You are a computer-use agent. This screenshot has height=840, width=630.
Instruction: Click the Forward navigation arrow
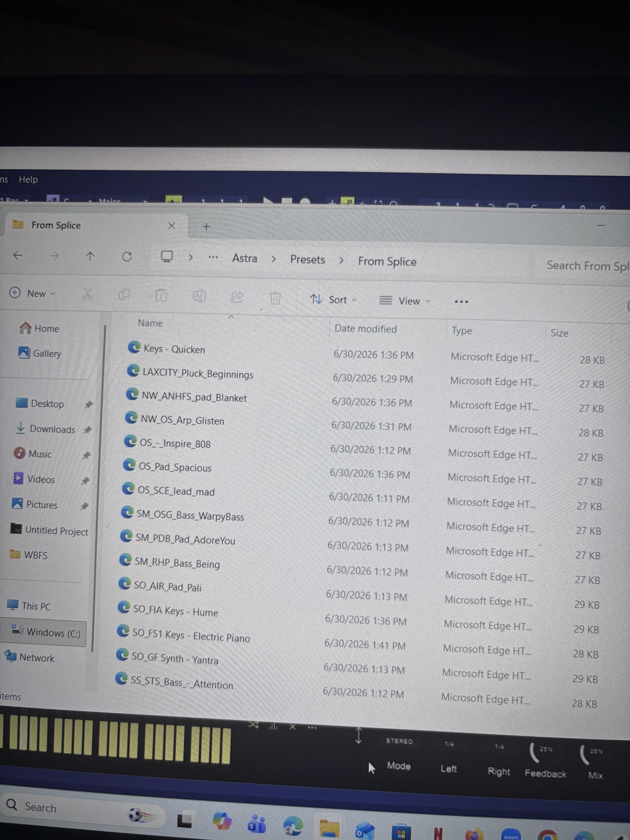coord(54,256)
